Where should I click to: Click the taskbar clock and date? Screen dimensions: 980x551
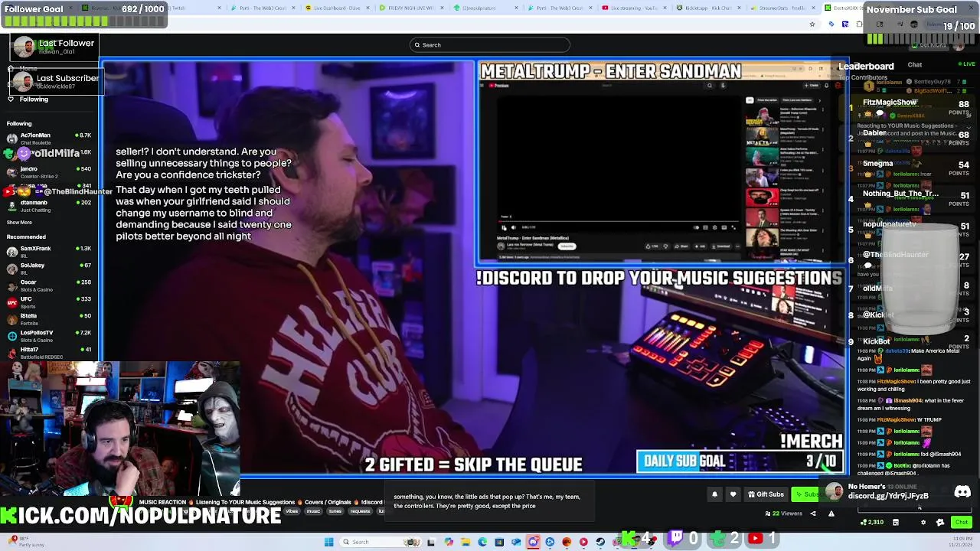click(960, 542)
